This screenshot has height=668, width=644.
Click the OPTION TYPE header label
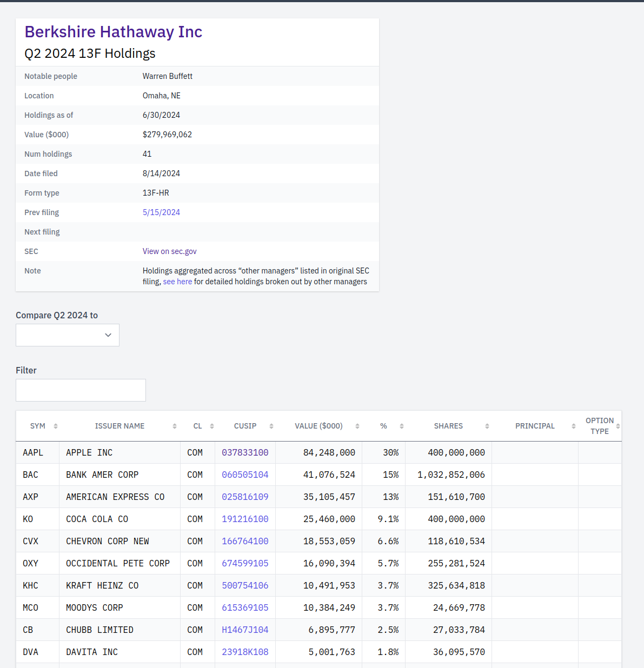click(x=600, y=426)
